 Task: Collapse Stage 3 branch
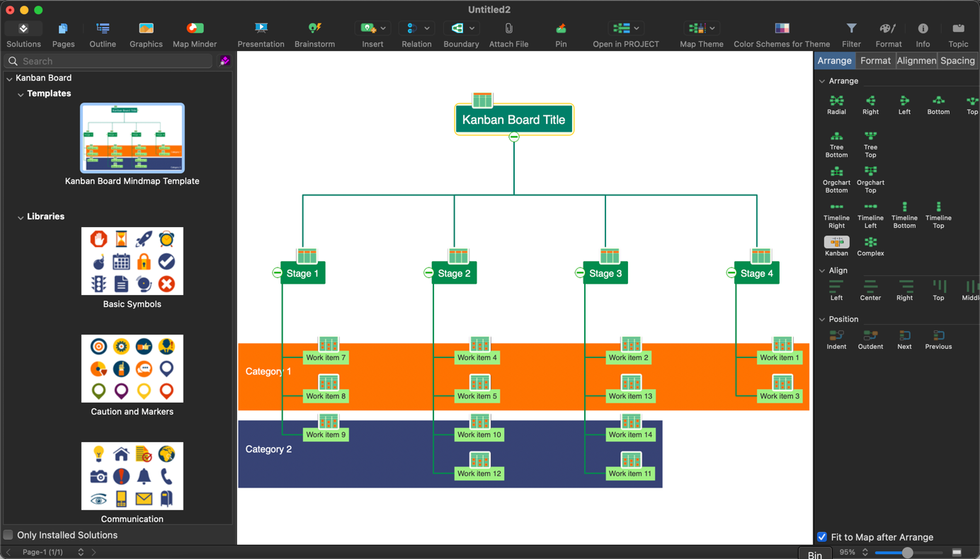[x=580, y=272]
